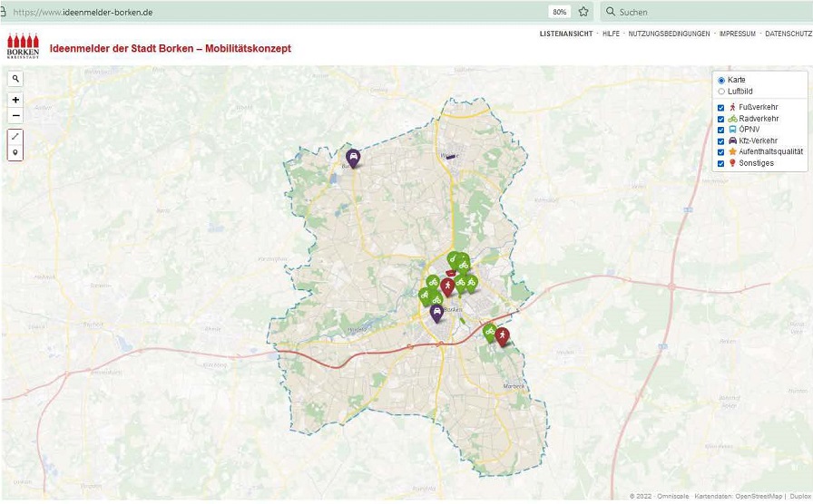Screen dimensions: 813x504
Task: Disable the ÖPNV layer checkbox
Action: coord(721,130)
